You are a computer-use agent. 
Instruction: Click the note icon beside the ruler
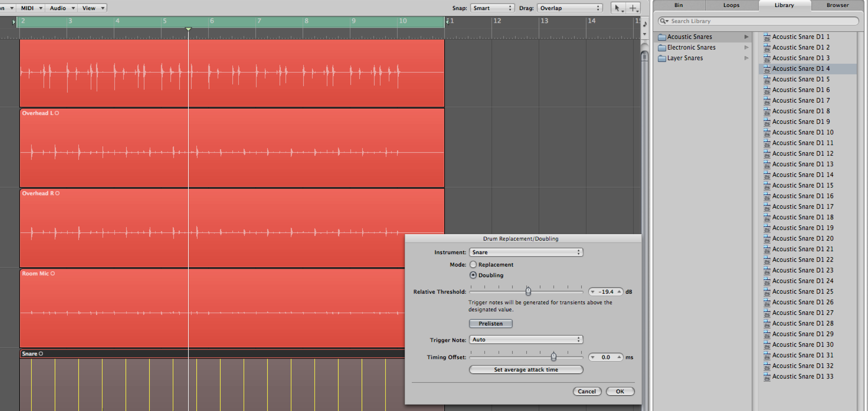coord(645,24)
